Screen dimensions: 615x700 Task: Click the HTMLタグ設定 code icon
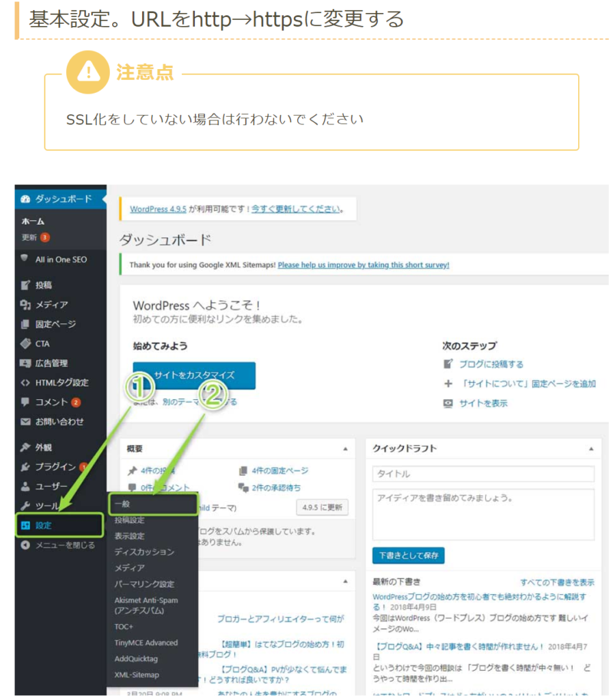[x=25, y=383]
